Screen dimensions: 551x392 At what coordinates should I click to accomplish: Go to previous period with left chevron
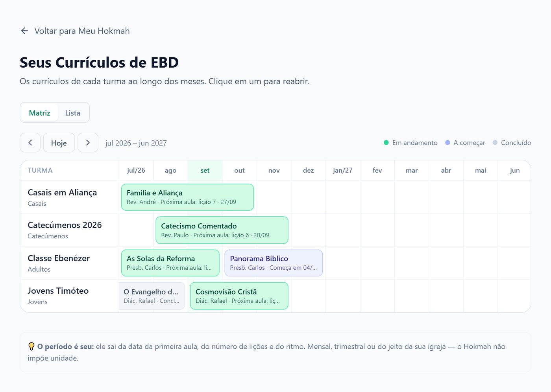click(30, 143)
